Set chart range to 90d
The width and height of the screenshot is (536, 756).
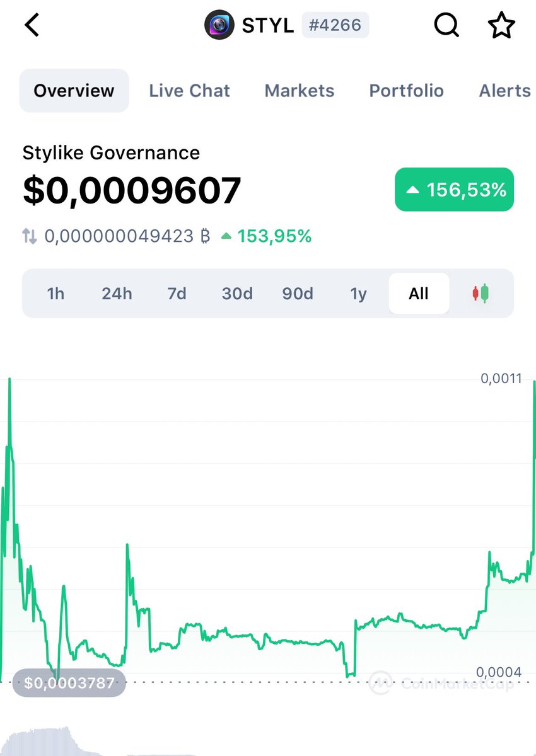[x=298, y=294]
